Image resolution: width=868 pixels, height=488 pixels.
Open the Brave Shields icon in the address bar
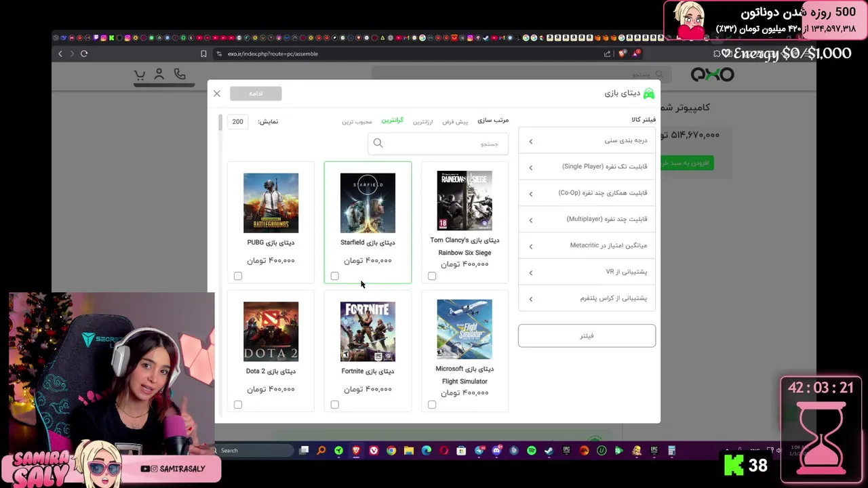623,54
